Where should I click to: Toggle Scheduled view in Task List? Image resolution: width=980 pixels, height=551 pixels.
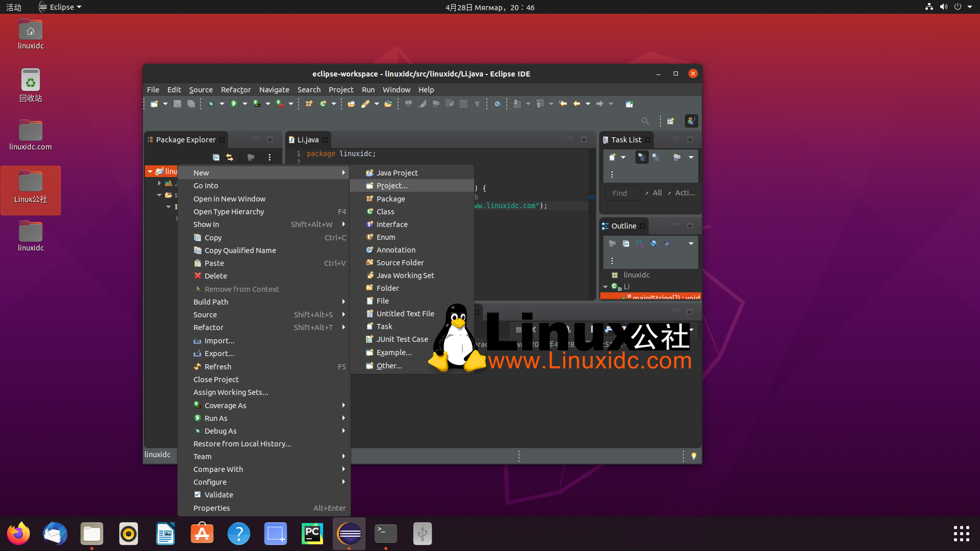(x=656, y=157)
